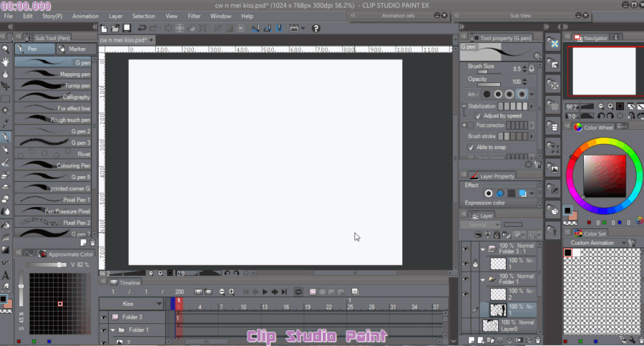Select the strongest anti-aliasing option

click(521, 95)
